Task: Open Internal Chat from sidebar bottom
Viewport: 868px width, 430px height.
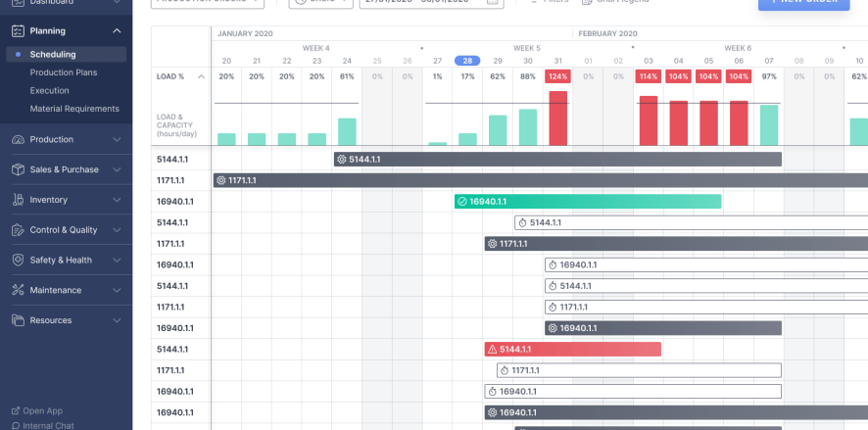Action: click(48, 425)
